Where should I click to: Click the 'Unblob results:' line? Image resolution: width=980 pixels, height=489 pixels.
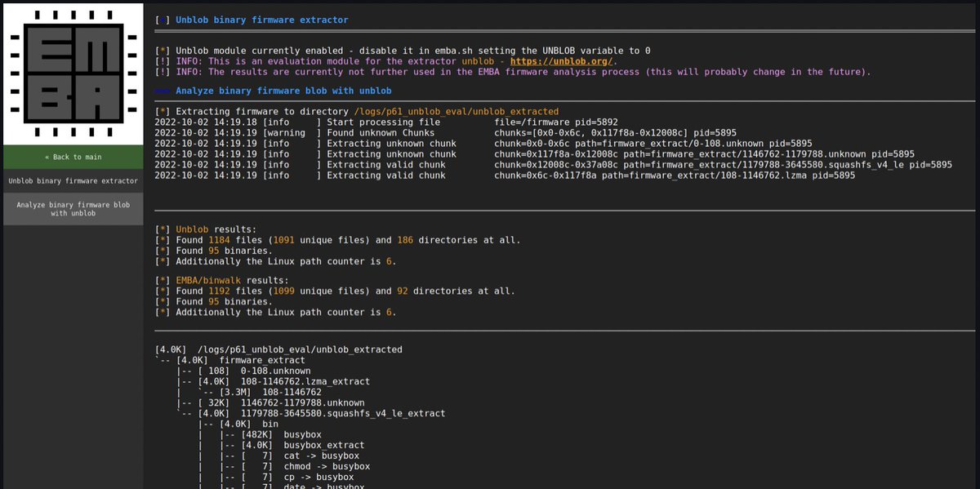[206, 229]
